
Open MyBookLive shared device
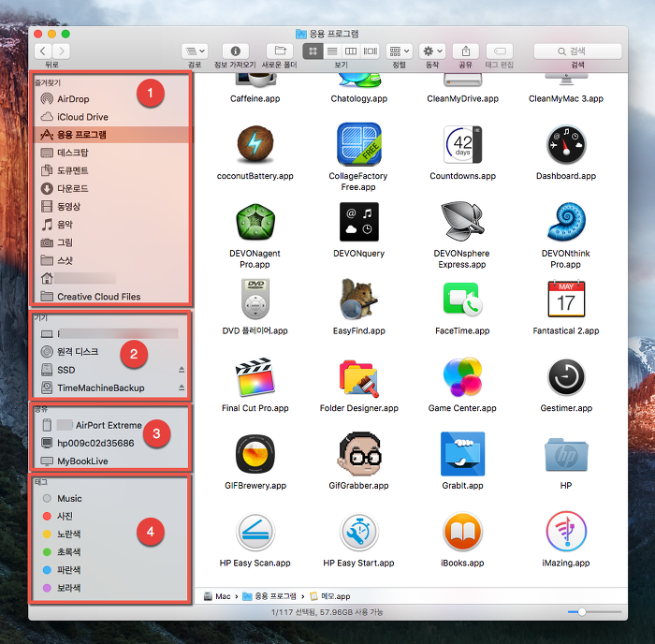(110, 461)
